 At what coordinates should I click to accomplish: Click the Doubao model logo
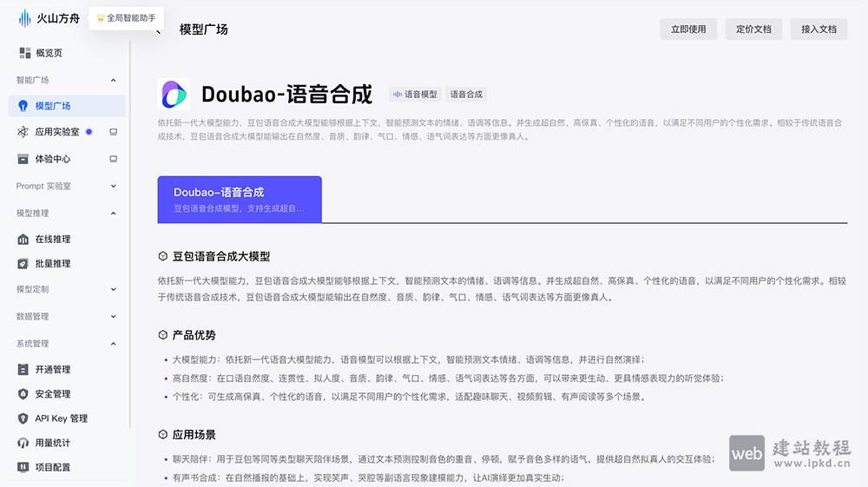point(174,94)
